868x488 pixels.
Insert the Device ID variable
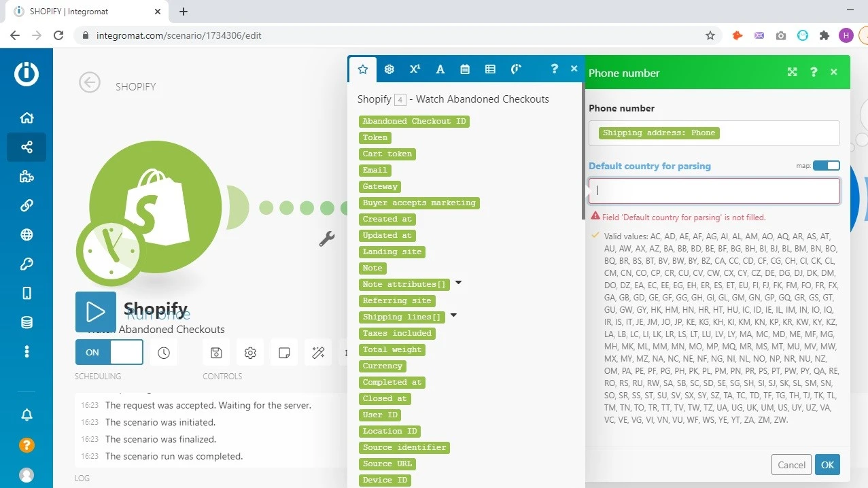click(x=385, y=480)
